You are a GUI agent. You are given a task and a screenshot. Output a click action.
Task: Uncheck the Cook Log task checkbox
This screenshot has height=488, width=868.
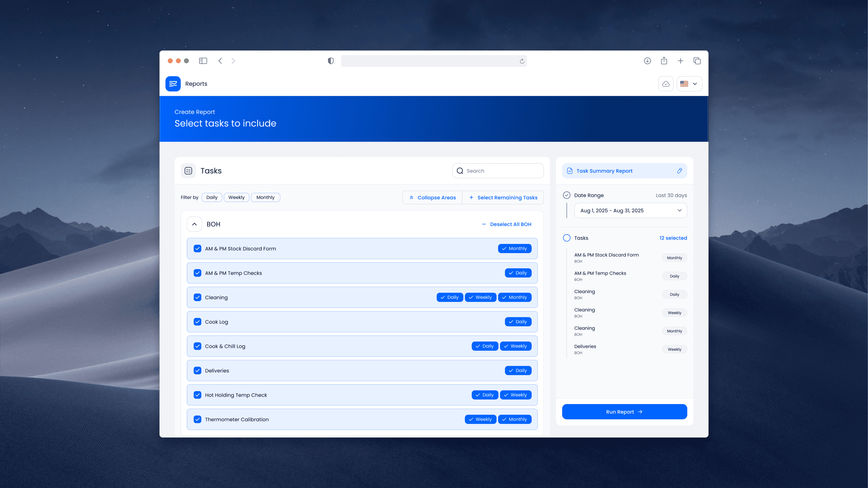click(x=198, y=322)
